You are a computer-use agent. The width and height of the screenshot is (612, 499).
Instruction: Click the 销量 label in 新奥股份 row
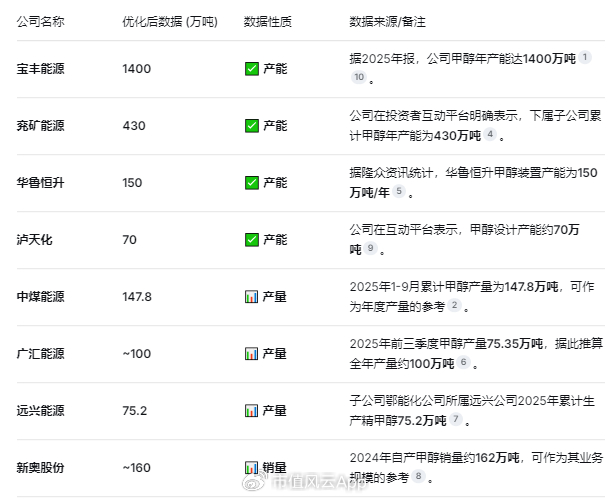(x=275, y=468)
